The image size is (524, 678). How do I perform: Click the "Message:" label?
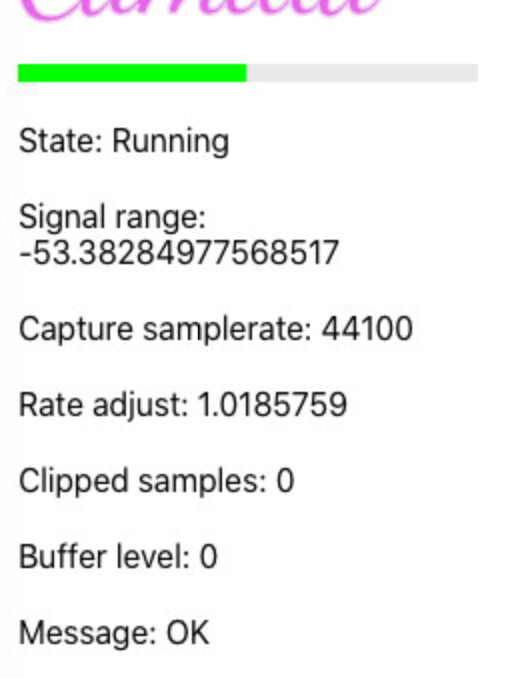pyautogui.click(x=88, y=633)
